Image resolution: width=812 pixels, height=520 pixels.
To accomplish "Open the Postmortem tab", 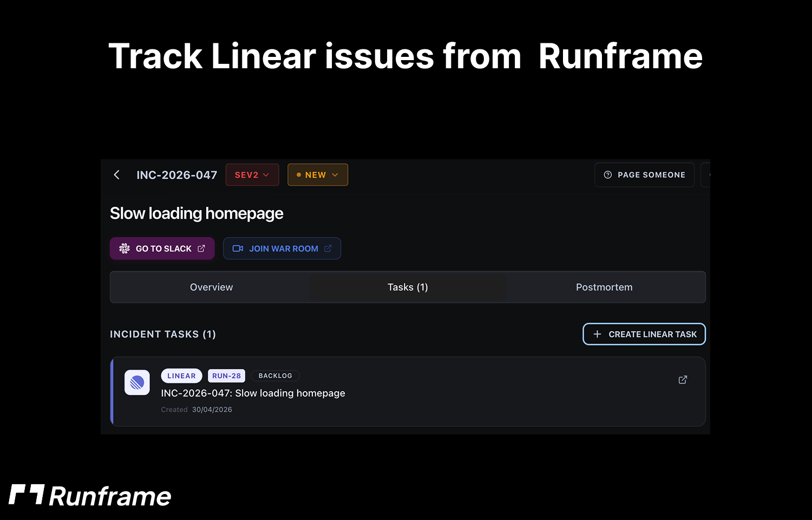I will [604, 287].
